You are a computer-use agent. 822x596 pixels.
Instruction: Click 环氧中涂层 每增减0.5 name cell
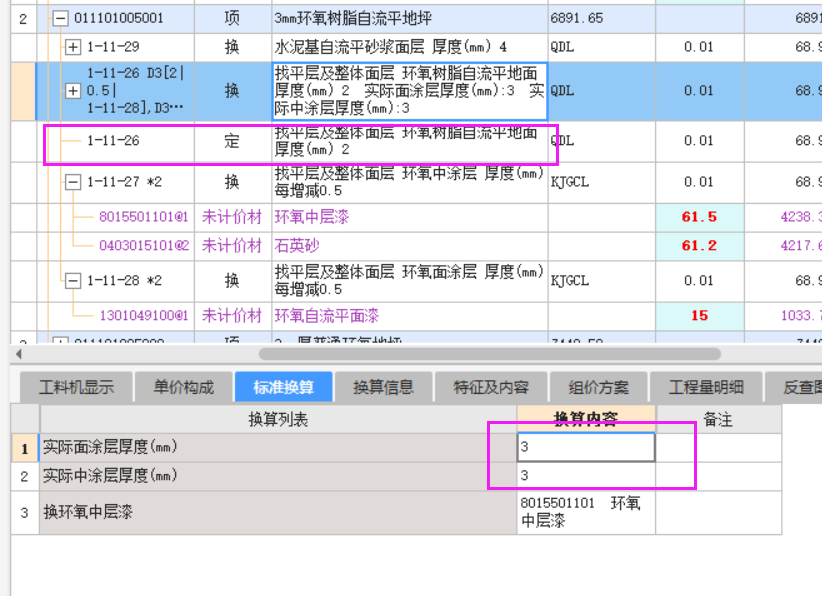coord(410,182)
